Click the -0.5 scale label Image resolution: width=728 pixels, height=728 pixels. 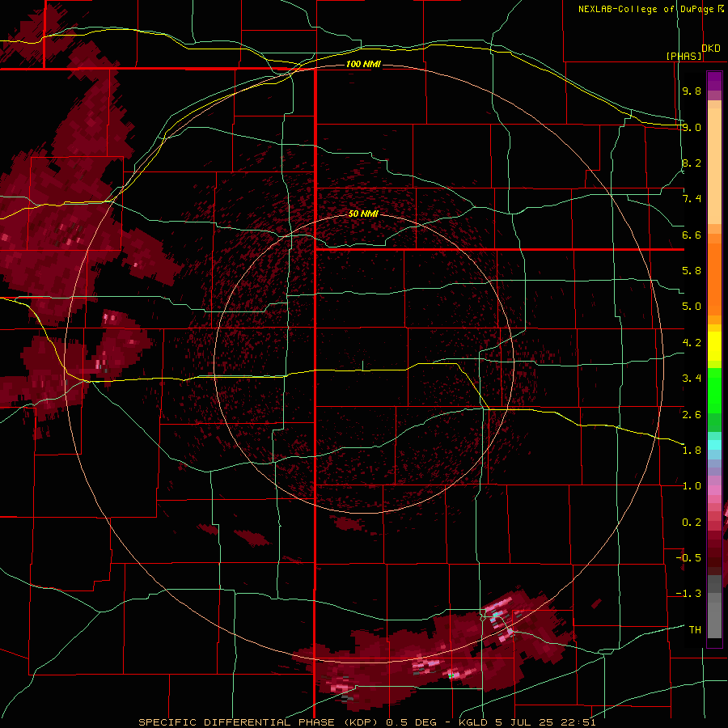tap(688, 558)
